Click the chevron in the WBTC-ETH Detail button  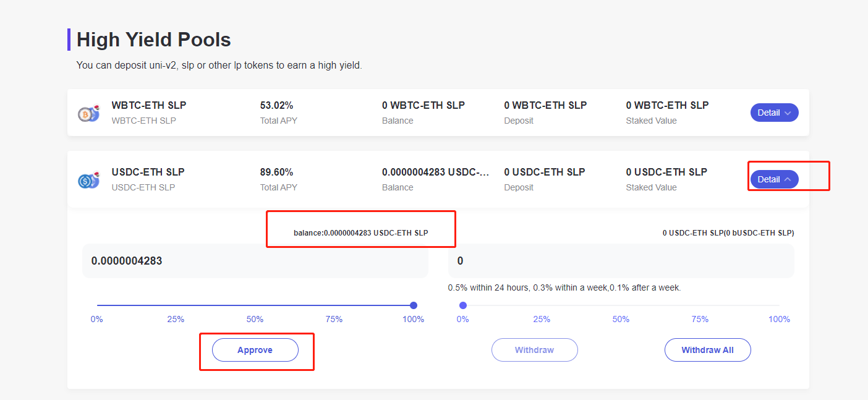click(x=787, y=113)
